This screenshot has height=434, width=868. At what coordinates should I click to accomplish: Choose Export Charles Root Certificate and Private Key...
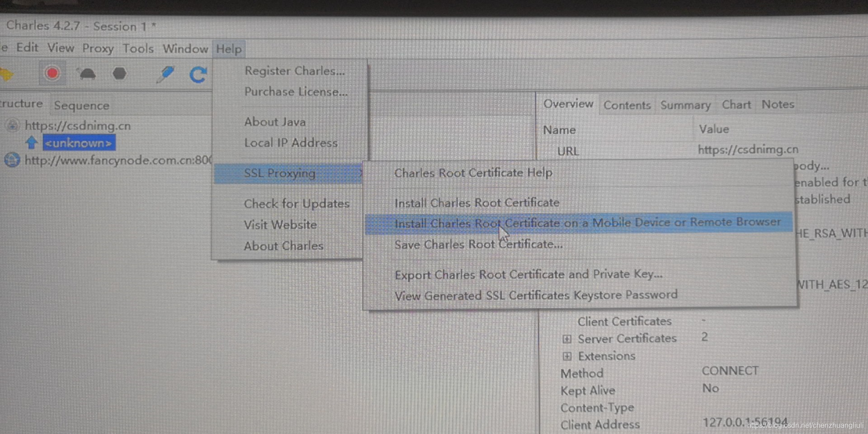[x=528, y=274]
